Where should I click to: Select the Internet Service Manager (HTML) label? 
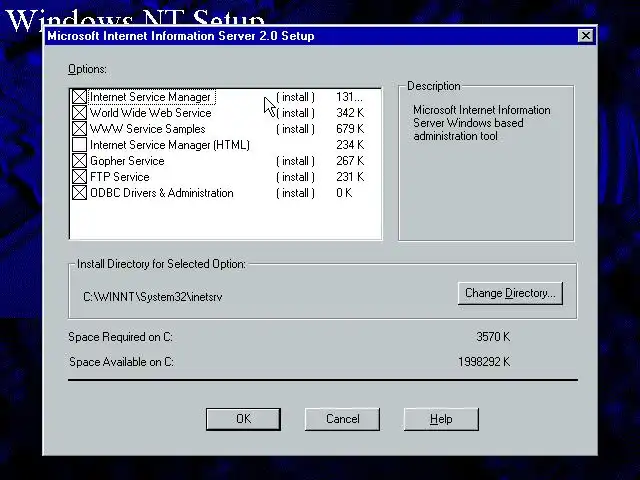click(170, 145)
